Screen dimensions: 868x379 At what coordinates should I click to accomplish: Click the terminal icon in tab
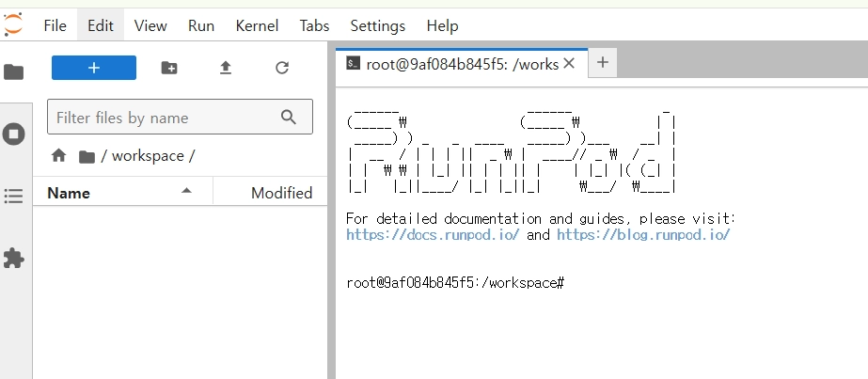[354, 64]
